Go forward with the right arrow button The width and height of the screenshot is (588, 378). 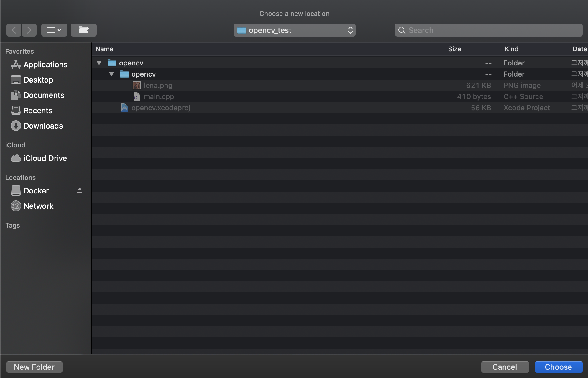29,30
